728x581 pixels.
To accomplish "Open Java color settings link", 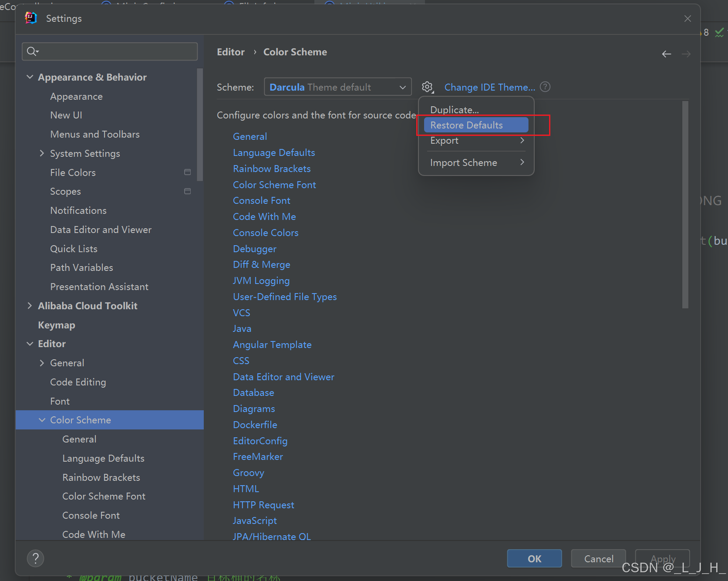I will click(x=242, y=328).
